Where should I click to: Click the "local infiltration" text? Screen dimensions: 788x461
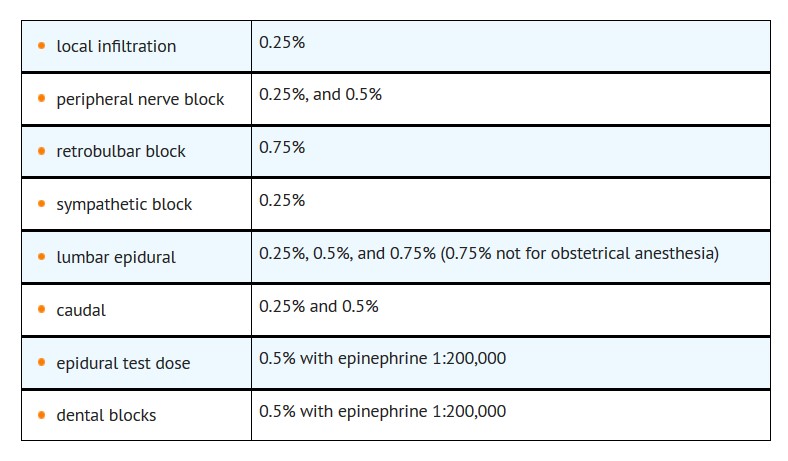click(116, 46)
